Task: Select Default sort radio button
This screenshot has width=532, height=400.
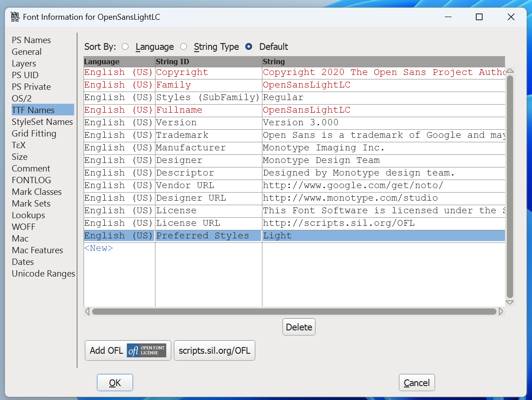Action: pos(248,46)
